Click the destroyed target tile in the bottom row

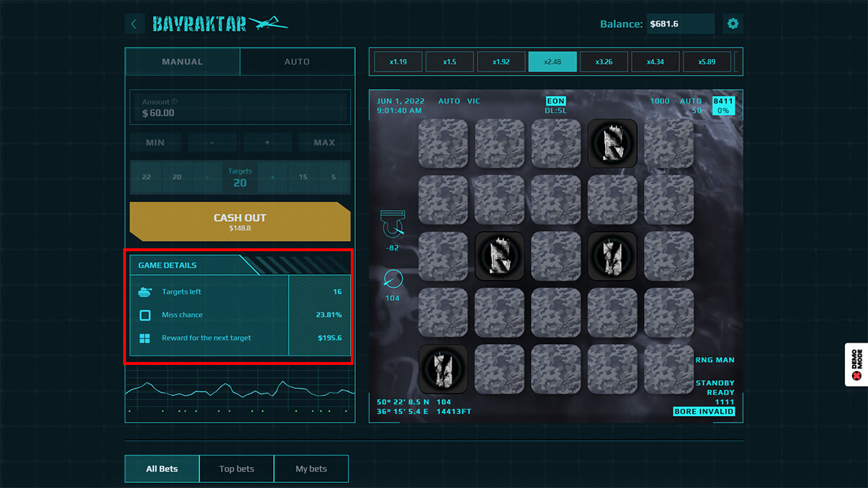pos(443,369)
